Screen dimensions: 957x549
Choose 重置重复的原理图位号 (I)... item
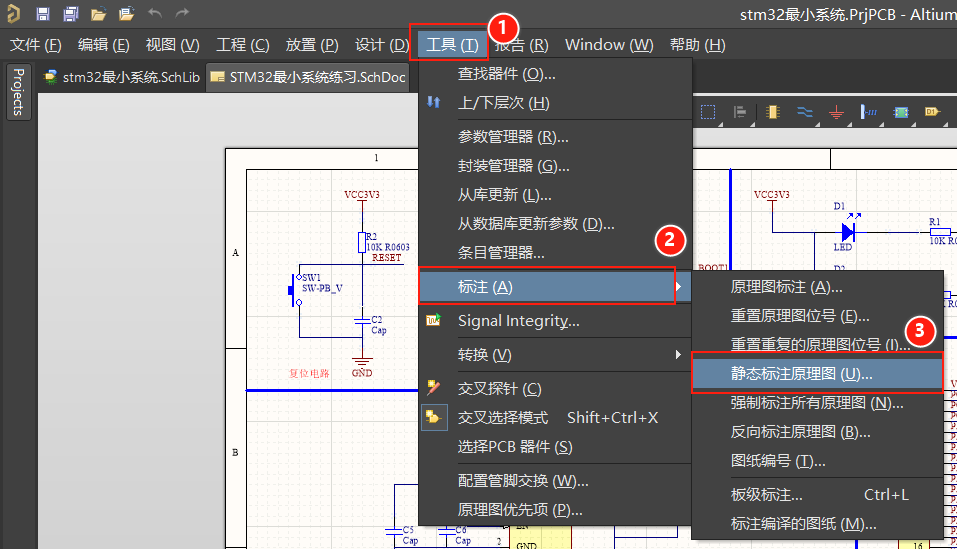[x=818, y=345]
